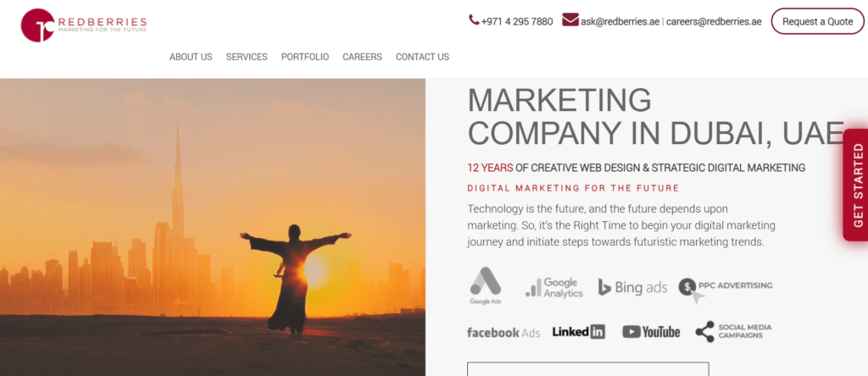Viewport: 868px width, 376px height.
Task: Open the Get Started side tab
Action: 856,185
